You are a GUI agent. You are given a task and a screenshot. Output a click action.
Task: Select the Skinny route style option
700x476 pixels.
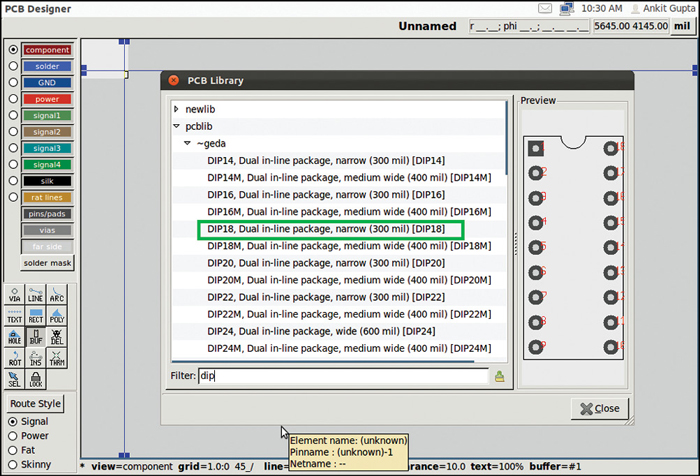tap(12, 466)
